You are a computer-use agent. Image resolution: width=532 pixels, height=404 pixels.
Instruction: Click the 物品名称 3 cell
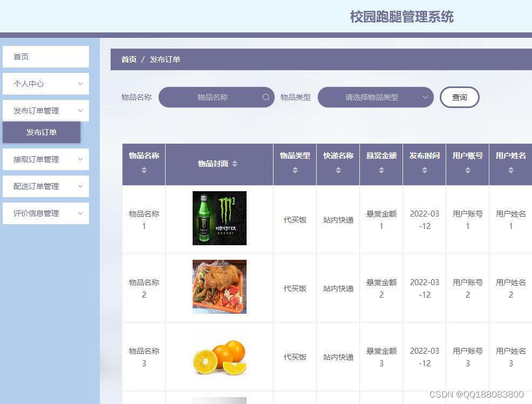point(144,357)
